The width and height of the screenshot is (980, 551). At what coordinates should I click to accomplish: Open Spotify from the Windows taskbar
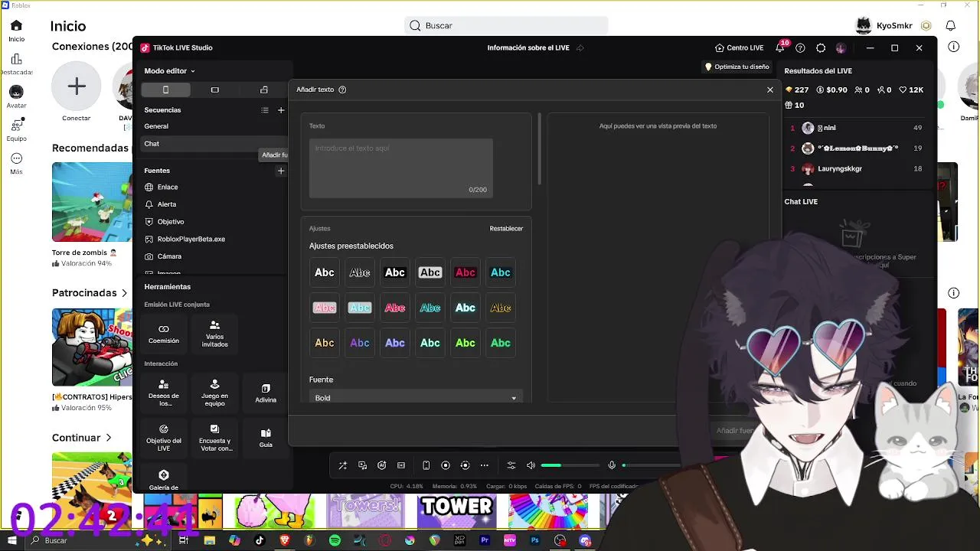[x=335, y=540]
